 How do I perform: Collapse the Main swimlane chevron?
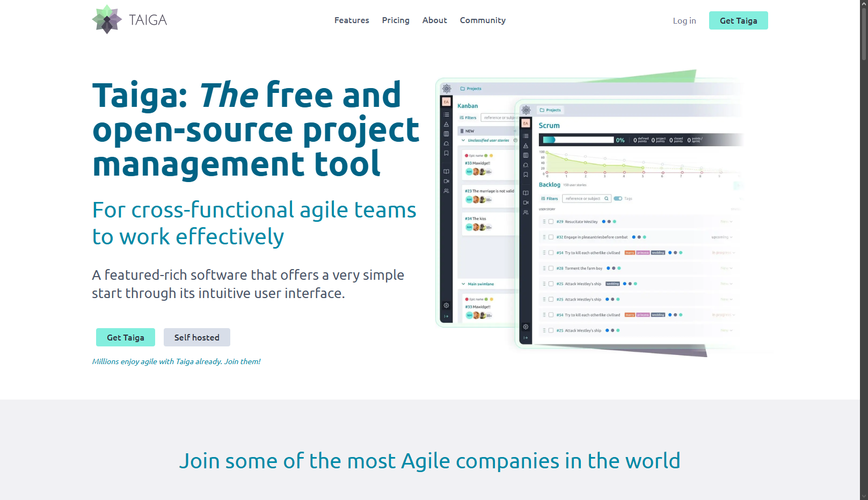463,284
